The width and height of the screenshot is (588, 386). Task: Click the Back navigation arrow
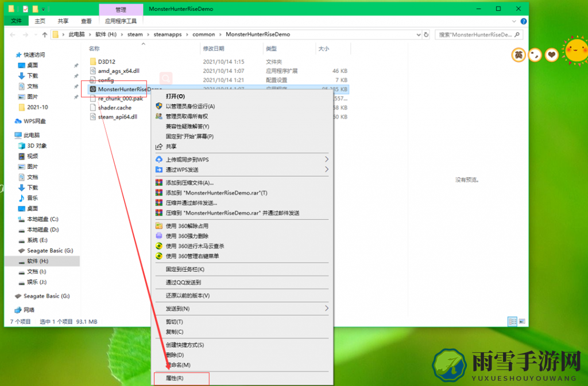click(x=13, y=34)
